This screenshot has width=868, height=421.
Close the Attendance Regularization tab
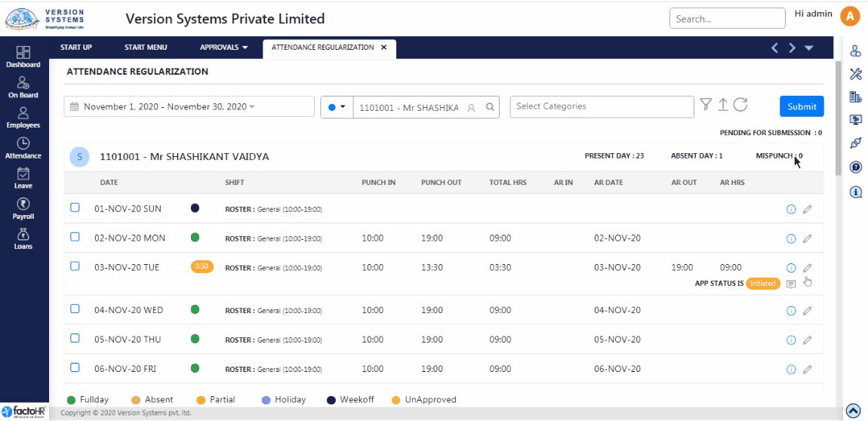pos(383,48)
